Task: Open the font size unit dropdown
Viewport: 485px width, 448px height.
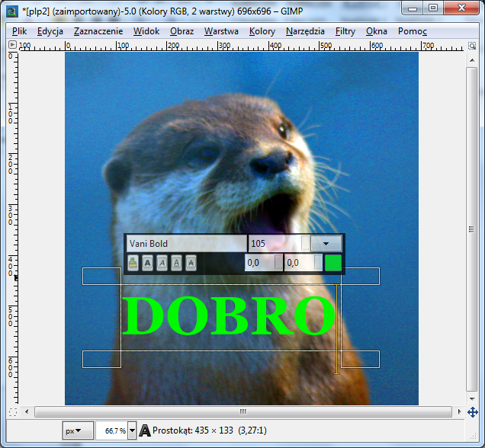Action: pyautogui.click(x=326, y=244)
